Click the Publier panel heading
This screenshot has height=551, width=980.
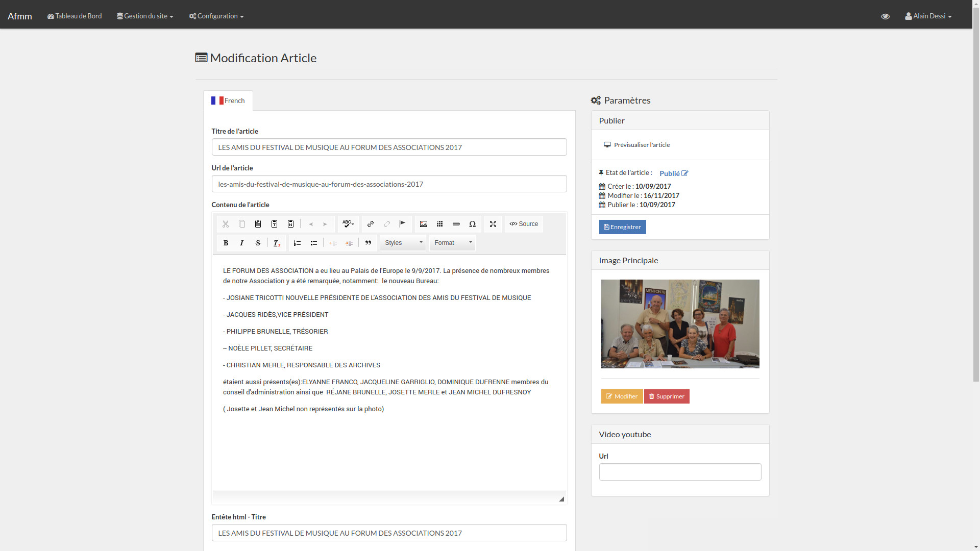point(680,120)
